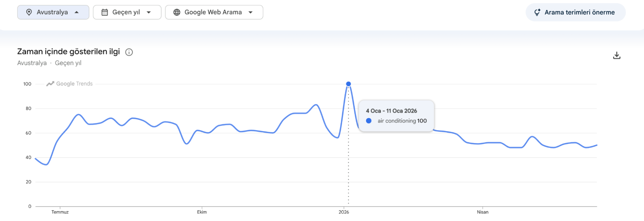The width and height of the screenshot is (644, 221).
Task: Open the Google Web Arama search type dropdown
Action: point(214,12)
